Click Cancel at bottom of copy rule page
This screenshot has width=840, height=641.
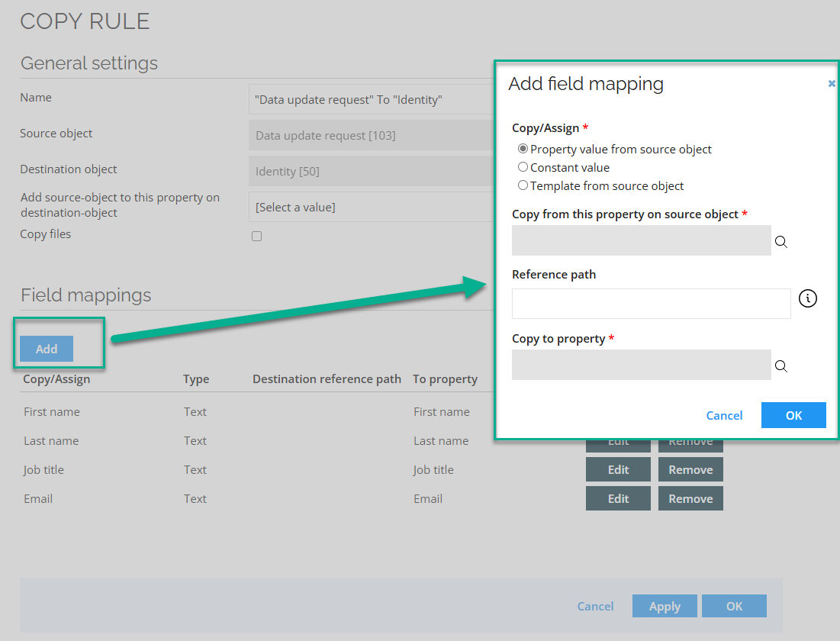pyautogui.click(x=595, y=606)
